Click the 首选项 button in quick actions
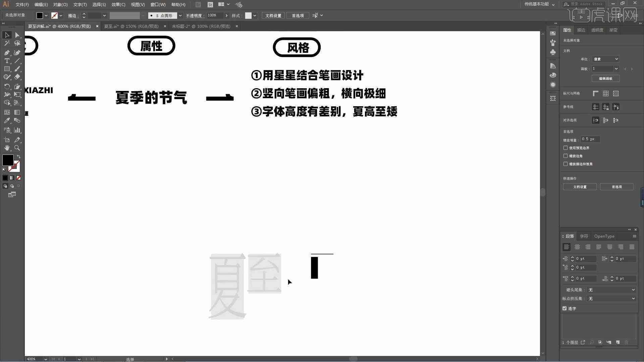The height and width of the screenshot is (362, 644). (616, 186)
